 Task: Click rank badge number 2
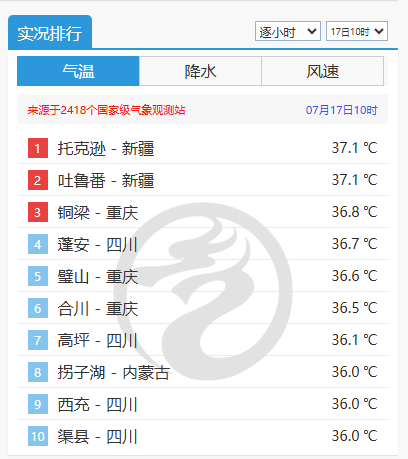point(38,180)
